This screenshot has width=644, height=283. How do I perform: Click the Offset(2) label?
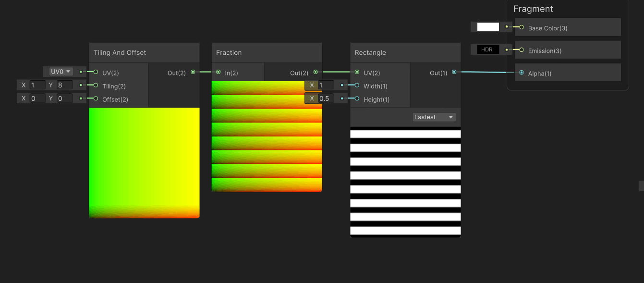point(114,99)
